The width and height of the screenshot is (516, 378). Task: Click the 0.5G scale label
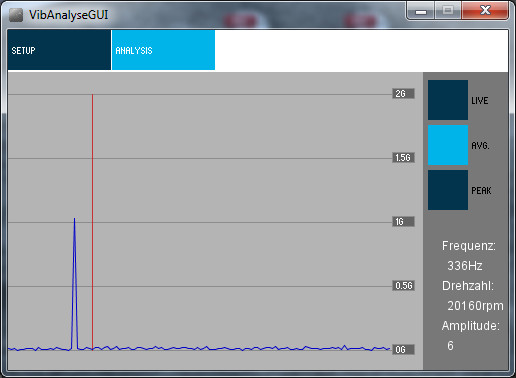403,286
